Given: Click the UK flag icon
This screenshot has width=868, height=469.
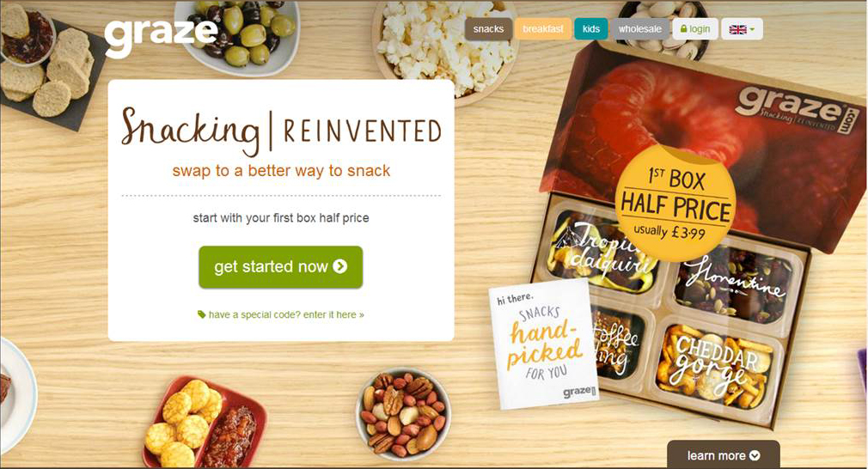Looking at the screenshot, I should tap(737, 29).
